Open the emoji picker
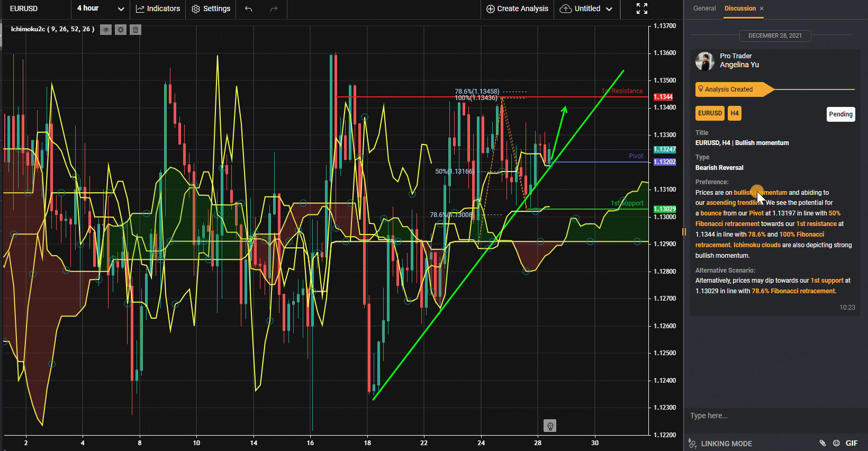Screen dimensions: 868x451 click(x=836, y=443)
